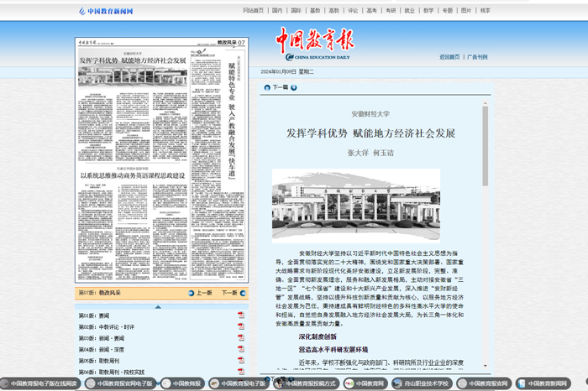Screen dimensions: 588x391
Task: Open the 中国教师报 tab
Action: [182, 383]
